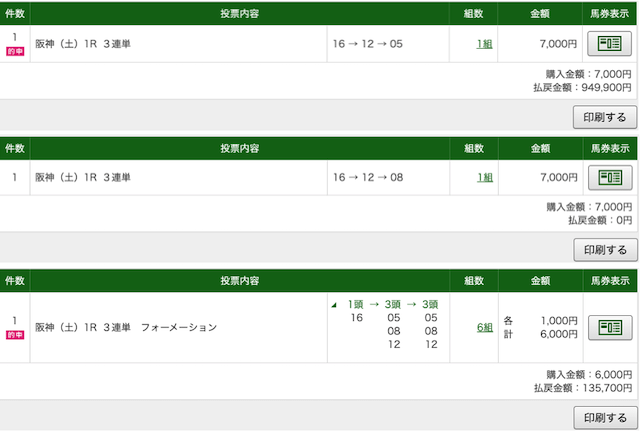Open the 6組 link in formation row

(x=485, y=327)
